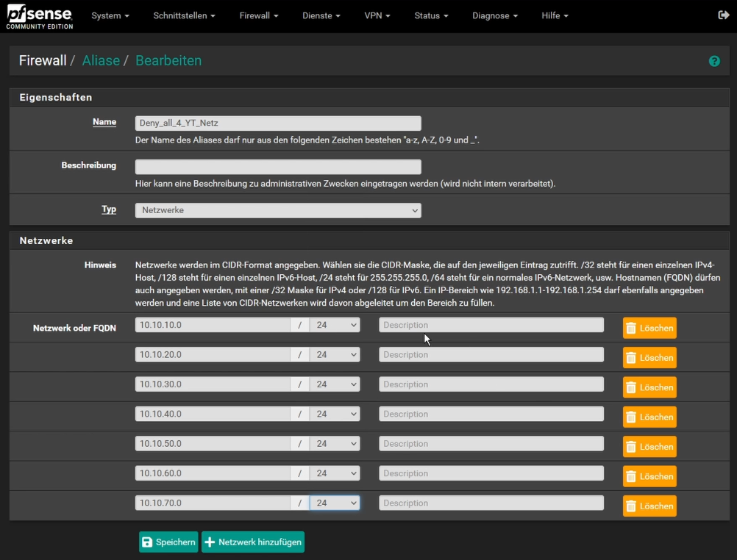Open CIDR mask dropdown for 10.10.40.0

pos(335,414)
